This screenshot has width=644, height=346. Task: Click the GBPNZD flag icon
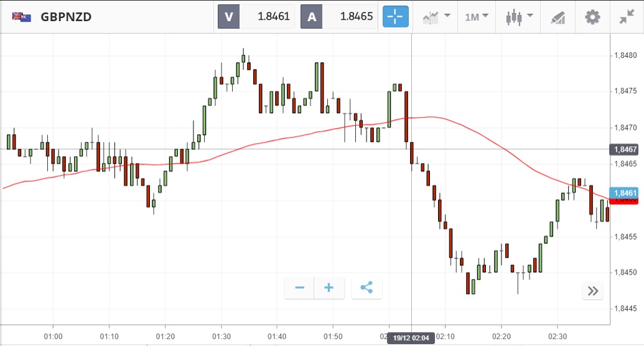point(21,17)
